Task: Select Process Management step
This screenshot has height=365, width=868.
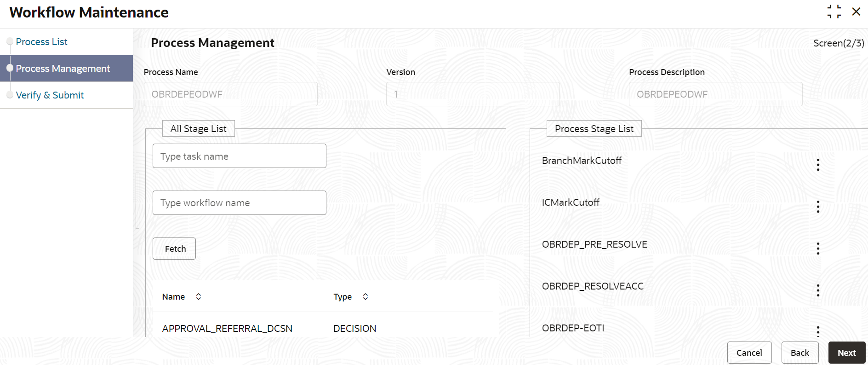Action: (63, 69)
